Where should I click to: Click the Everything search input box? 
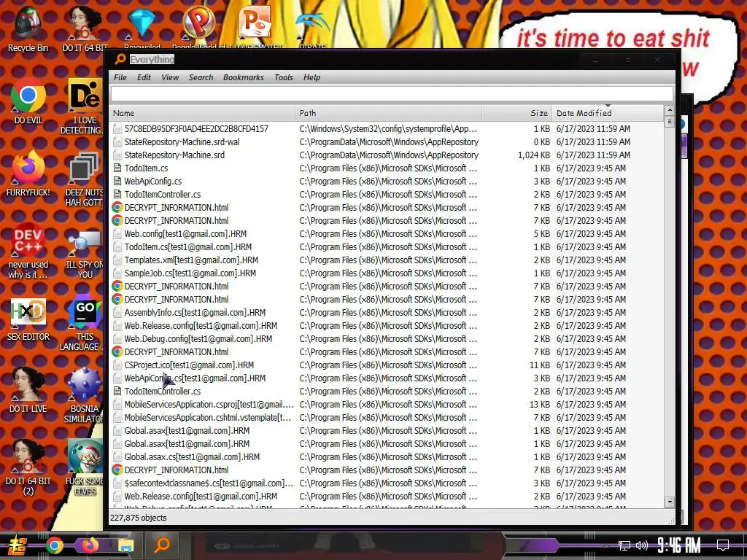[x=392, y=94]
